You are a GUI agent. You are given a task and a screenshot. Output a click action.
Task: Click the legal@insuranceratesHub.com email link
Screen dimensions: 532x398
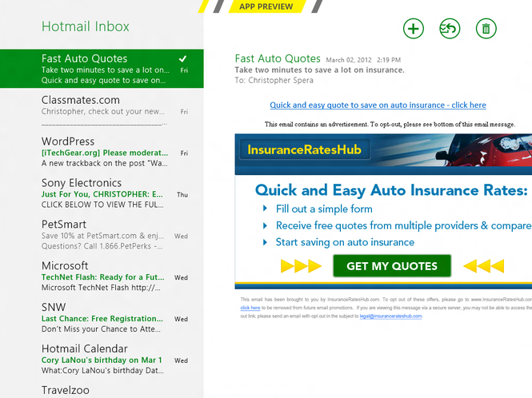coord(391,316)
